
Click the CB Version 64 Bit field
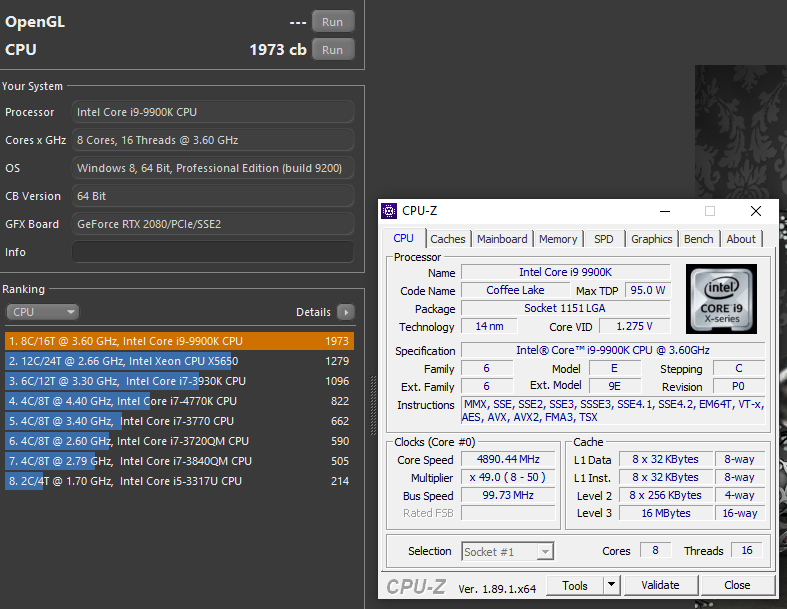[x=213, y=196]
